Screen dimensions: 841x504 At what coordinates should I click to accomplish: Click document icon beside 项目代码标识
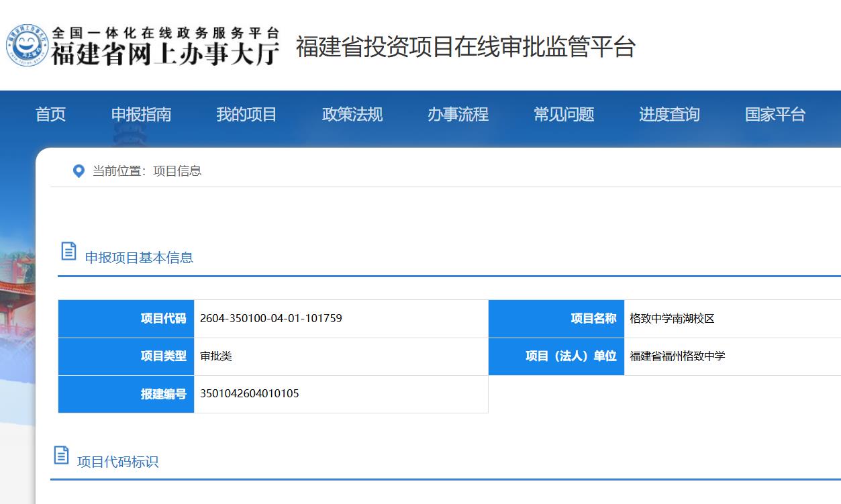click(61, 456)
